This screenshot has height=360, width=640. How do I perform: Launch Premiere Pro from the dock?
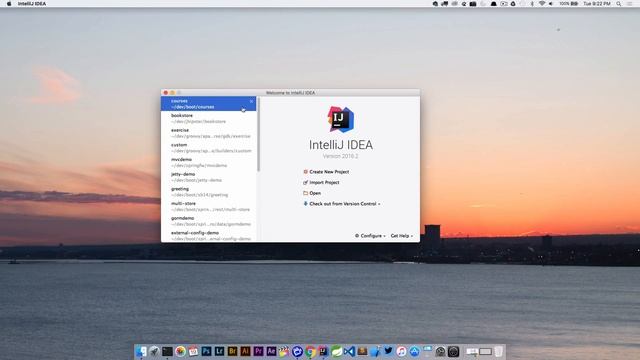tap(258, 351)
